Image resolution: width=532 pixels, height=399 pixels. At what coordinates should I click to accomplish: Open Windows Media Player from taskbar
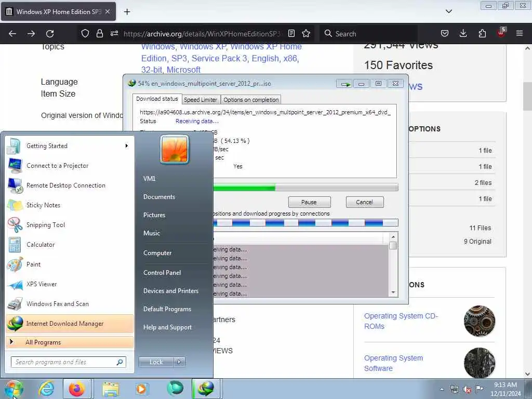pyautogui.click(x=141, y=389)
